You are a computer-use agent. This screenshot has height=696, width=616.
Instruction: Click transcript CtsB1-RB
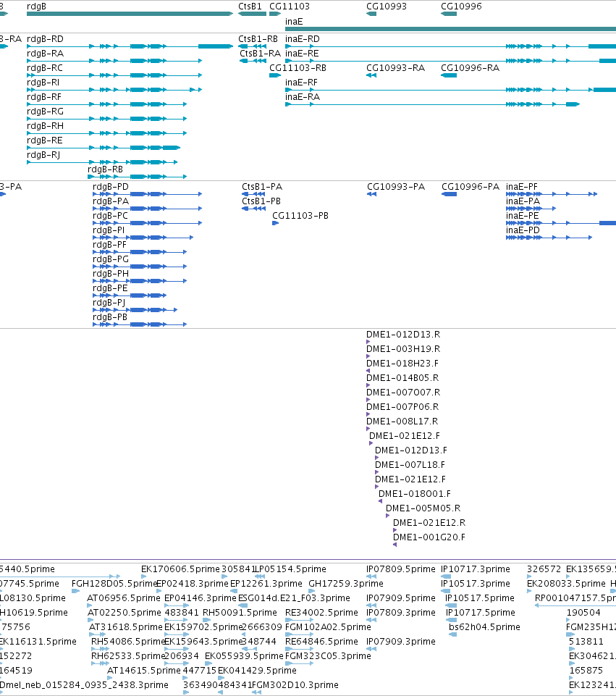click(258, 39)
